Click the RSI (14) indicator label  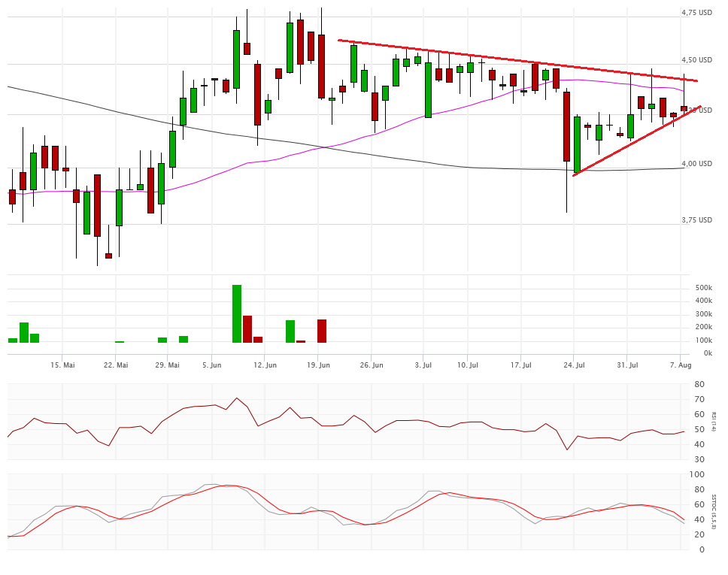[714, 422]
